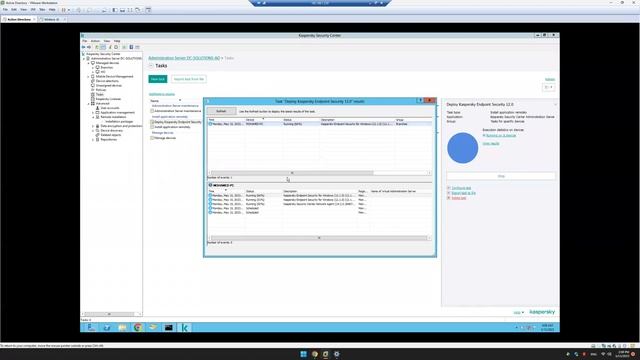Open the View results link
Viewport: 640px width, 360px height.
click(491, 144)
